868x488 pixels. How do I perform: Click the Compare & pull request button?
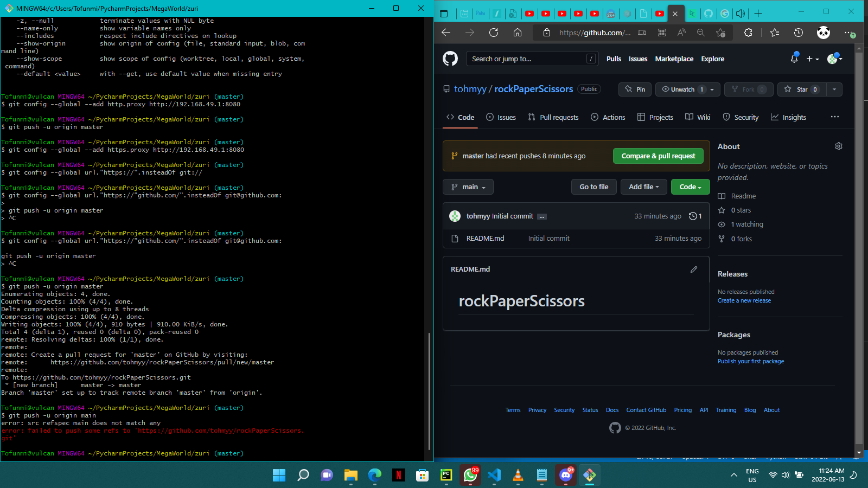point(658,156)
